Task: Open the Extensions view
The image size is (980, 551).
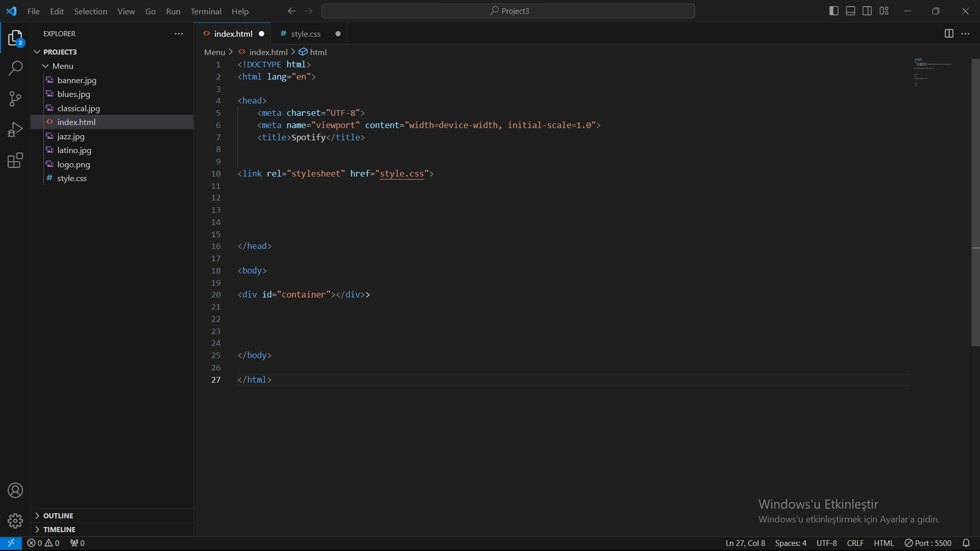Action: pyautogui.click(x=15, y=161)
